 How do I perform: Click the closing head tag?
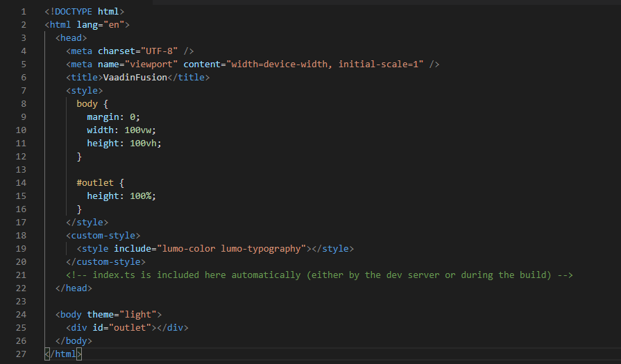[74, 288]
